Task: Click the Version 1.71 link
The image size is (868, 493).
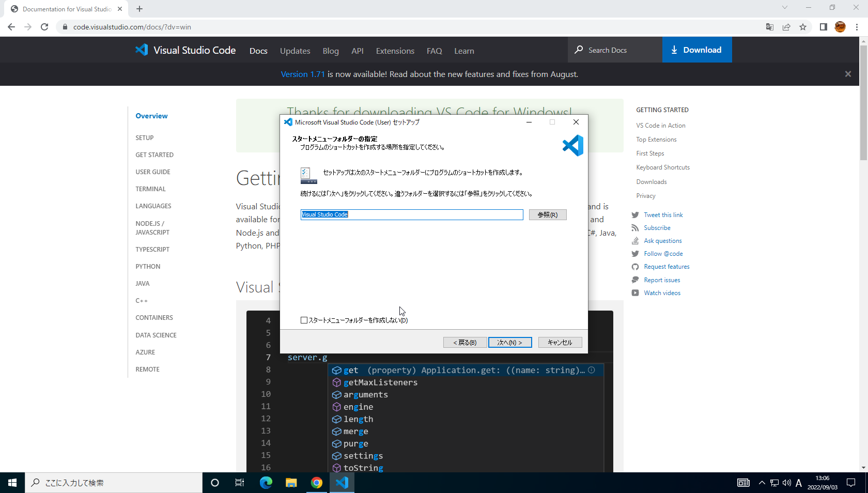Action: pyautogui.click(x=303, y=74)
